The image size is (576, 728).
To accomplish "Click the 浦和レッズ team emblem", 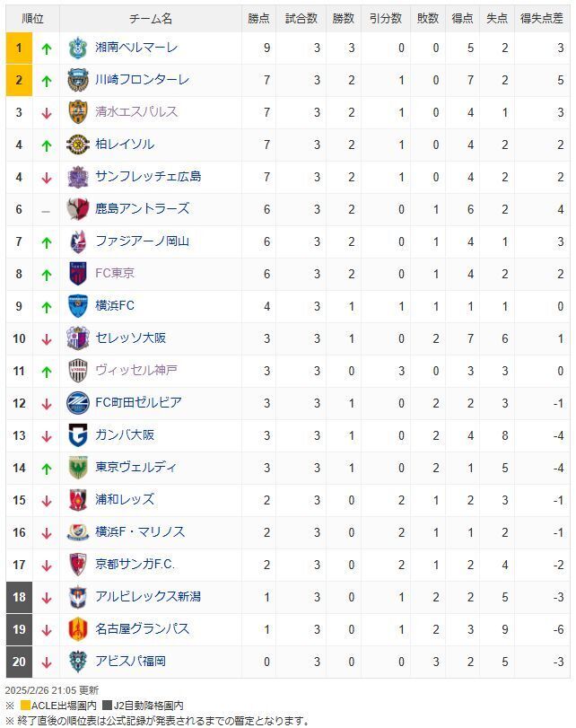I will pyautogui.click(x=77, y=500).
